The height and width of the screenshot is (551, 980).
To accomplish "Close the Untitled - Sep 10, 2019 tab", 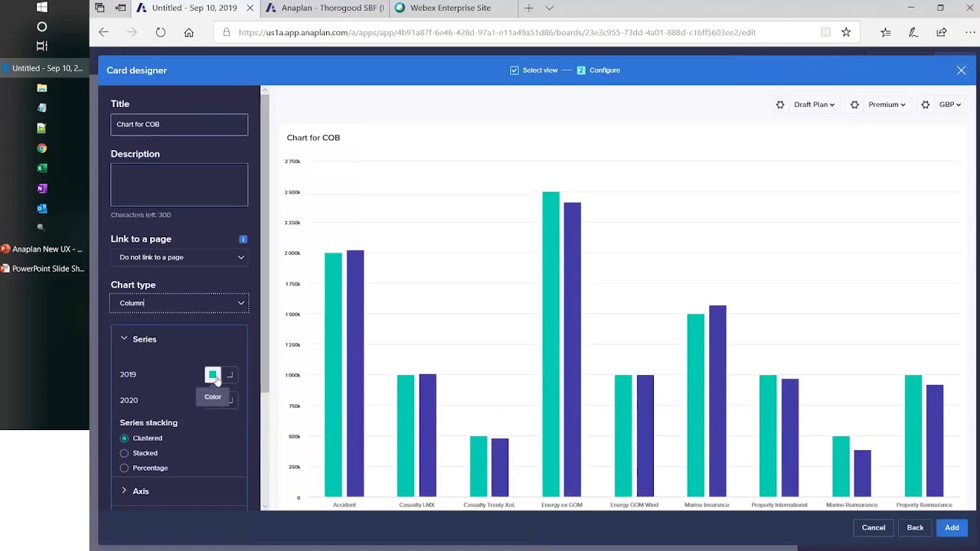I will point(250,8).
